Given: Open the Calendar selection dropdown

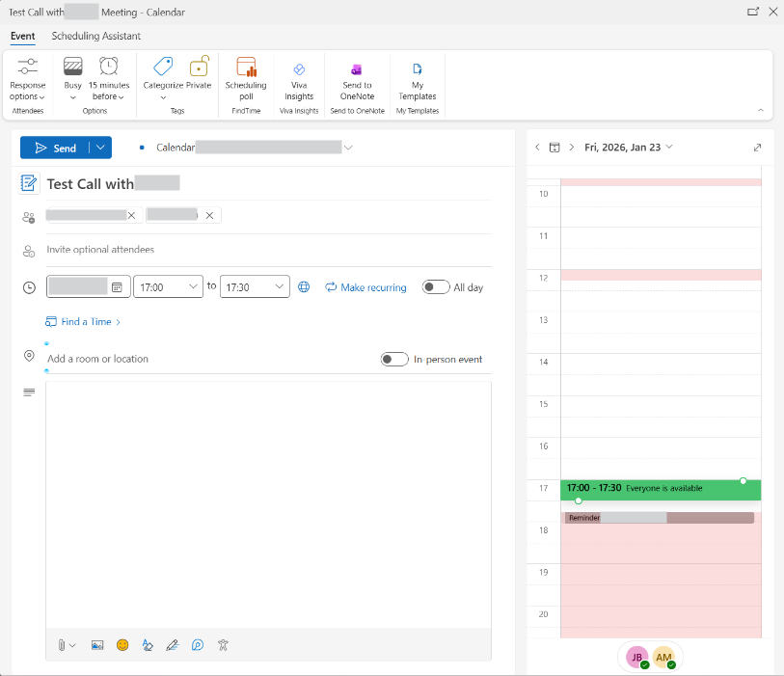Looking at the screenshot, I should click(348, 148).
